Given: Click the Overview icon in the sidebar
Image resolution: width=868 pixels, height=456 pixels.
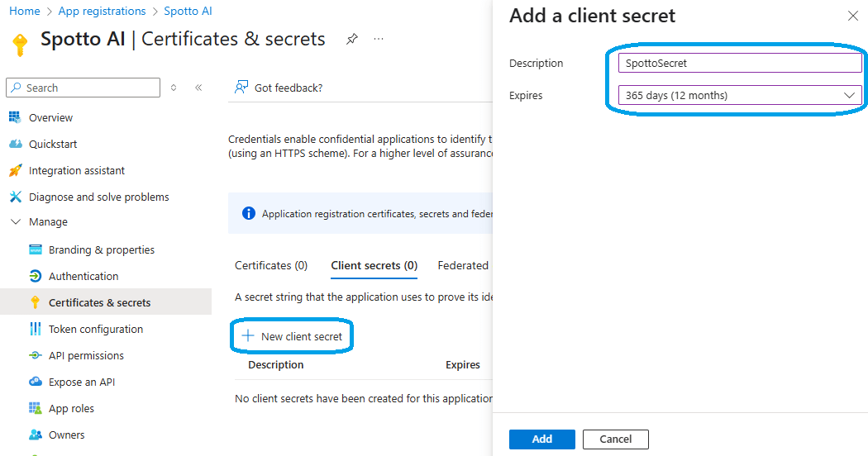Looking at the screenshot, I should pos(15,117).
